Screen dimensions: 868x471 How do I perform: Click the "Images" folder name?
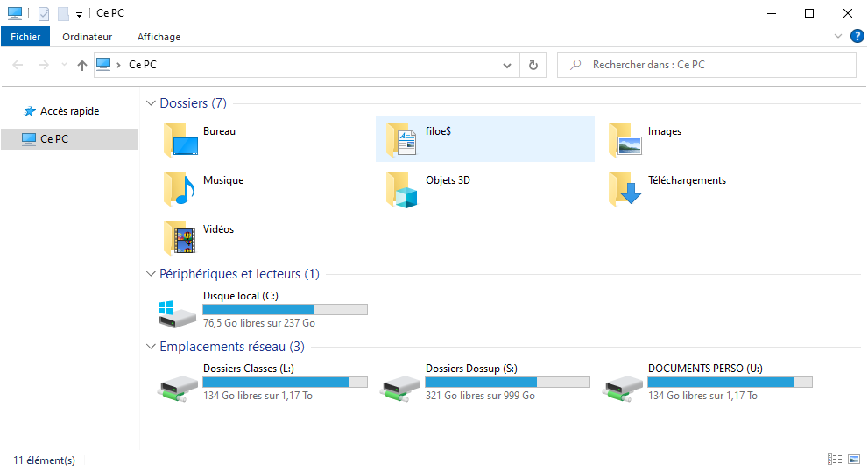tap(665, 131)
